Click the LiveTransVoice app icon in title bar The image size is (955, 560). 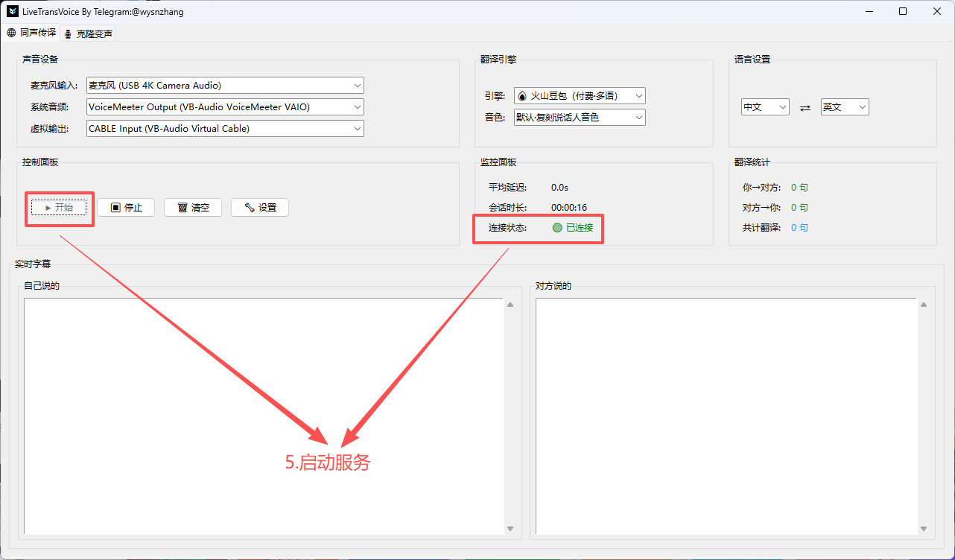[13, 12]
